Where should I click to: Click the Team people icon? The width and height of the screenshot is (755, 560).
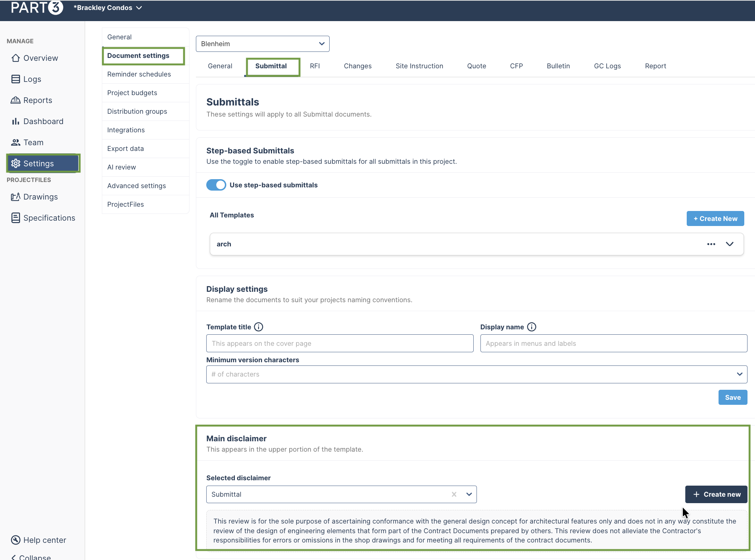[x=15, y=142]
